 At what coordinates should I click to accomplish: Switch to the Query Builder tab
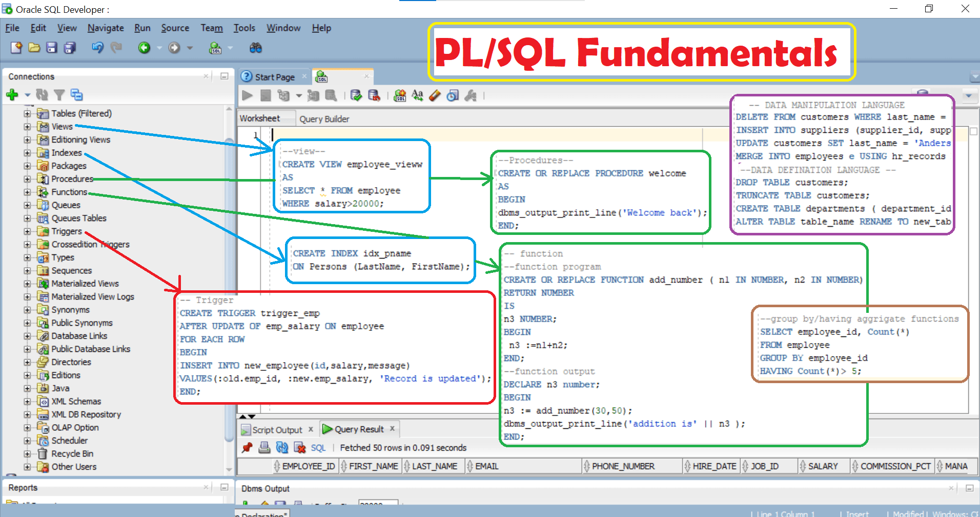(x=324, y=119)
